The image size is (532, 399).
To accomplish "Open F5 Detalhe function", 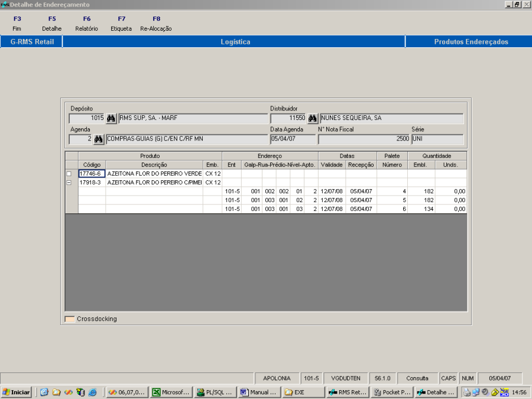I will pos(52,24).
